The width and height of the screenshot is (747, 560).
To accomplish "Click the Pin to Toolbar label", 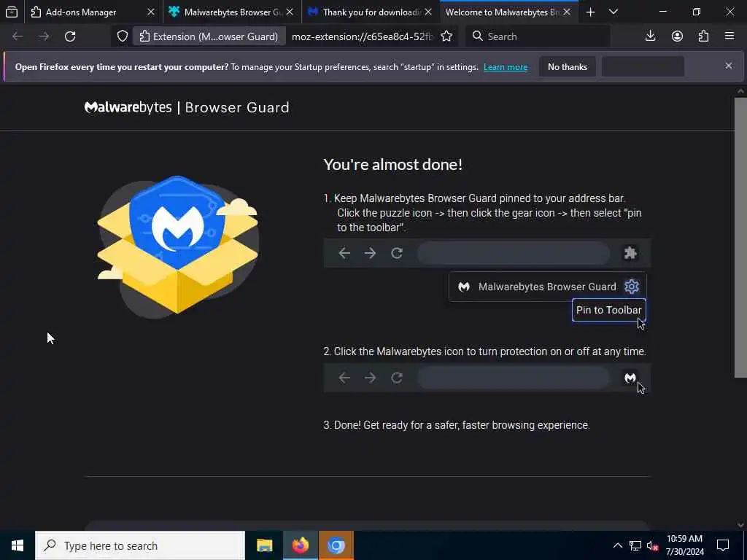I will 609,310.
